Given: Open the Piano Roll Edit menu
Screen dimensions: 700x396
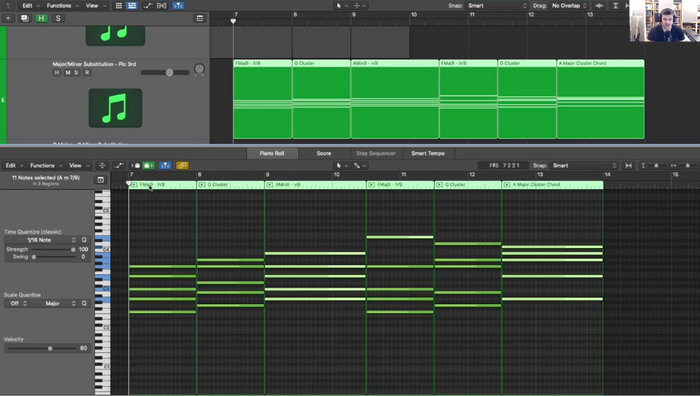Looking at the screenshot, I should [14, 166].
